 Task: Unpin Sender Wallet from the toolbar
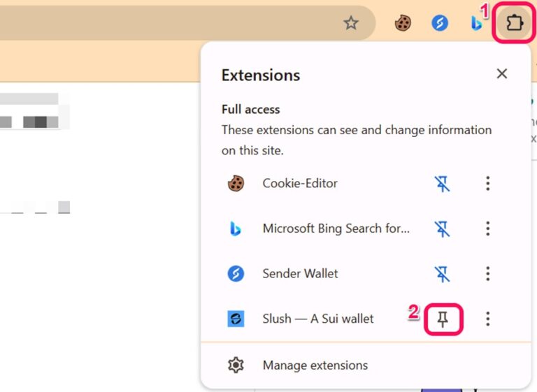coord(442,273)
